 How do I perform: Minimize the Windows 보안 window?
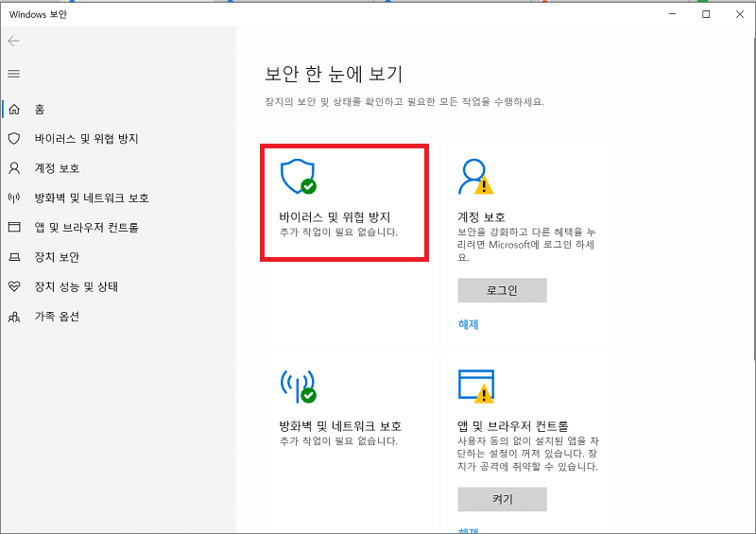coord(673,14)
